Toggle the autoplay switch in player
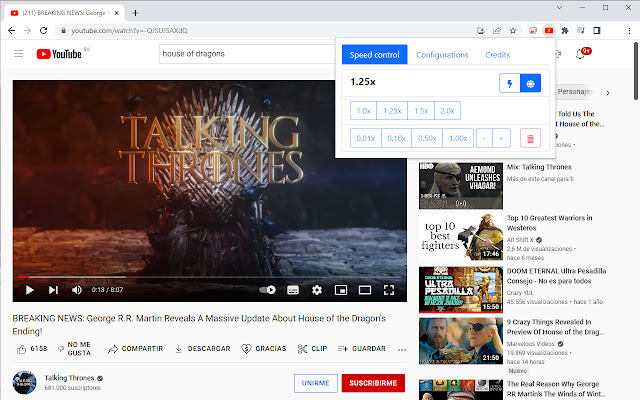Image resolution: width=640 pixels, height=400 pixels. point(267,290)
